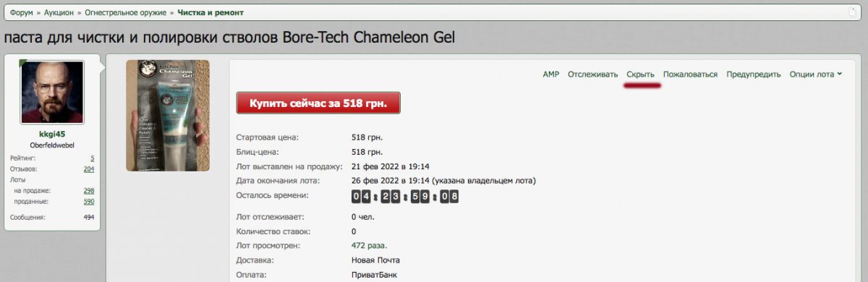Open the AMP link
The height and width of the screenshot is (282, 868).
click(x=551, y=74)
